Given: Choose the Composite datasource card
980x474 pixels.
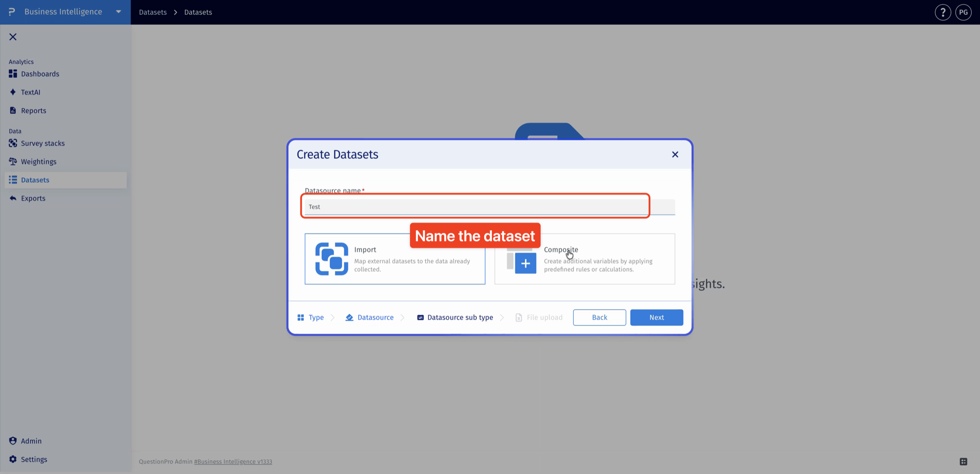Looking at the screenshot, I should [585, 259].
